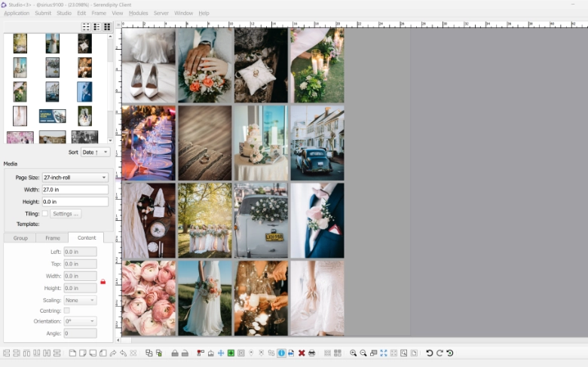588x367 pixels.
Task: Click the red aspect ratio lock icon
Action: click(103, 282)
